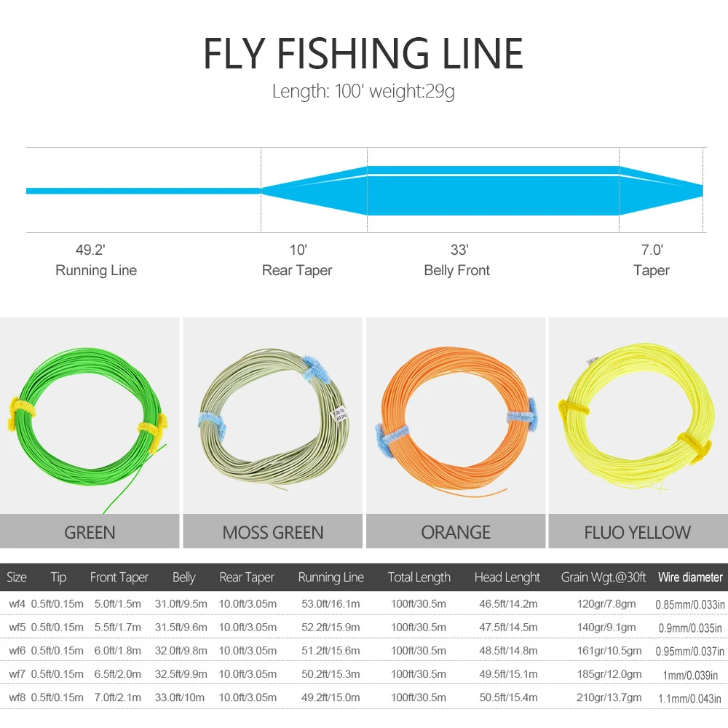
Task: Click the GREEN color label
Action: click(90, 532)
